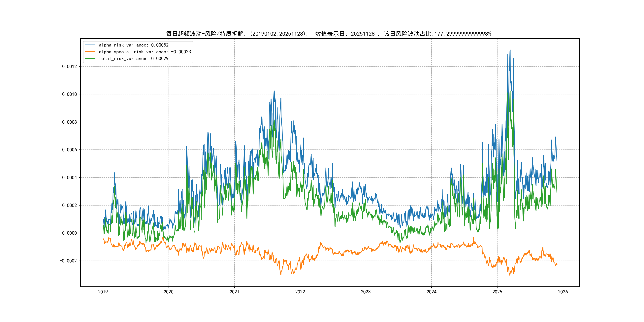Select the alpha_special_risk_variance: -0.00023 legend label
This screenshot has height=322, width=644.
click(145, 52)
